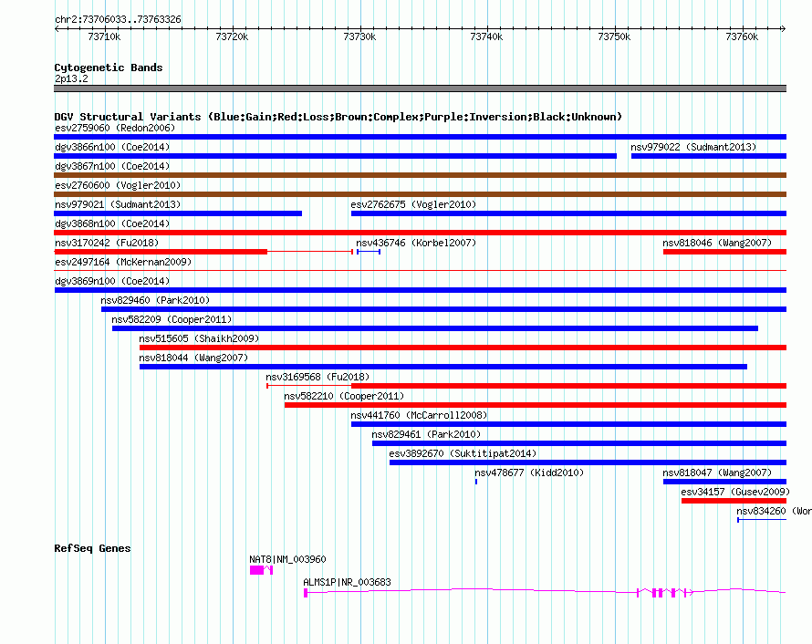
Task: Click the RefSeq Genes track title
Action: click(92, 548)
